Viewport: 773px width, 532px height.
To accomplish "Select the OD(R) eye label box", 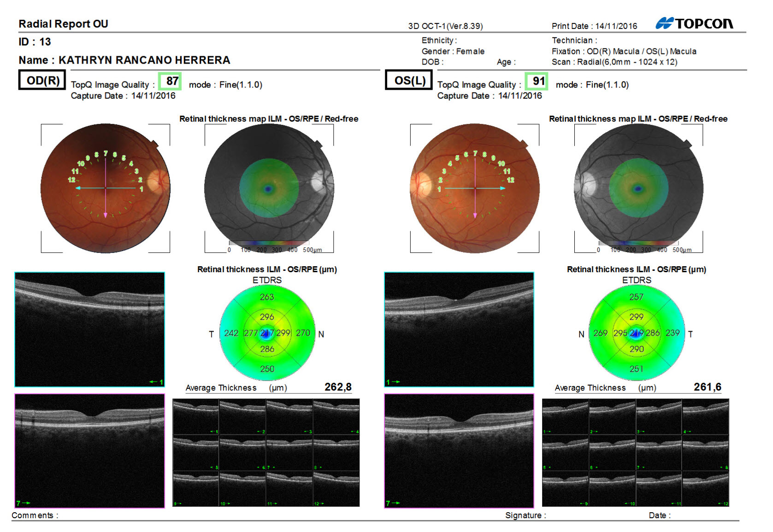I will tap(42, 80).
